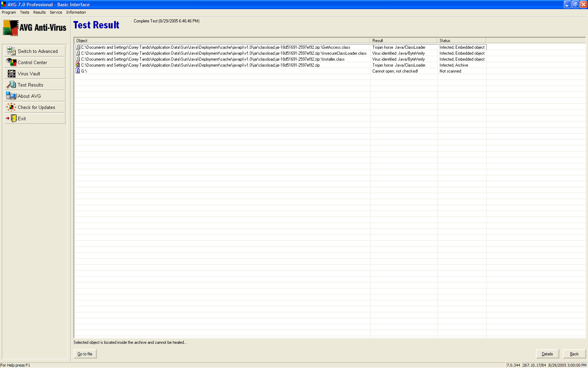Click the 'Infected, Embedded object' status for GetAccess.class
588x368 pixels.
(x=462, y=47)
